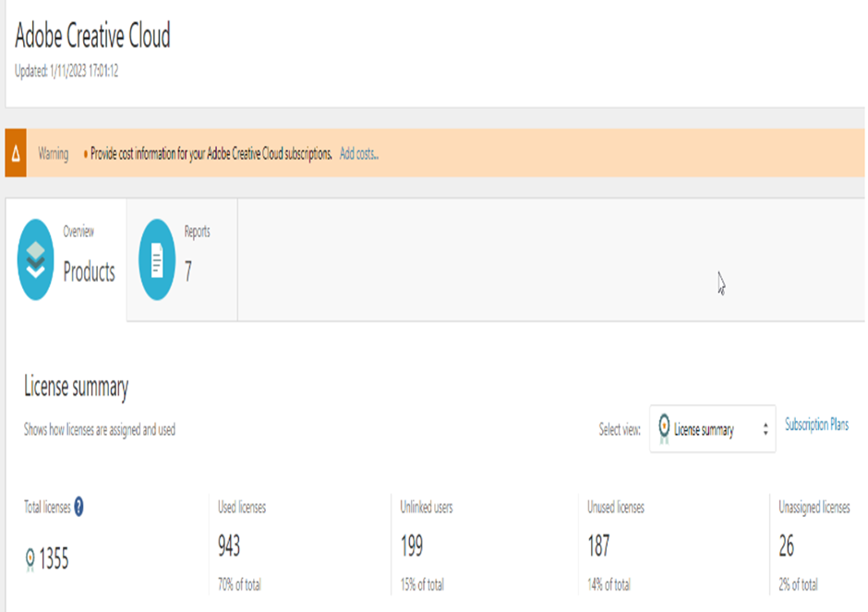Click the 199 unlinked users value

click(411, 546)
